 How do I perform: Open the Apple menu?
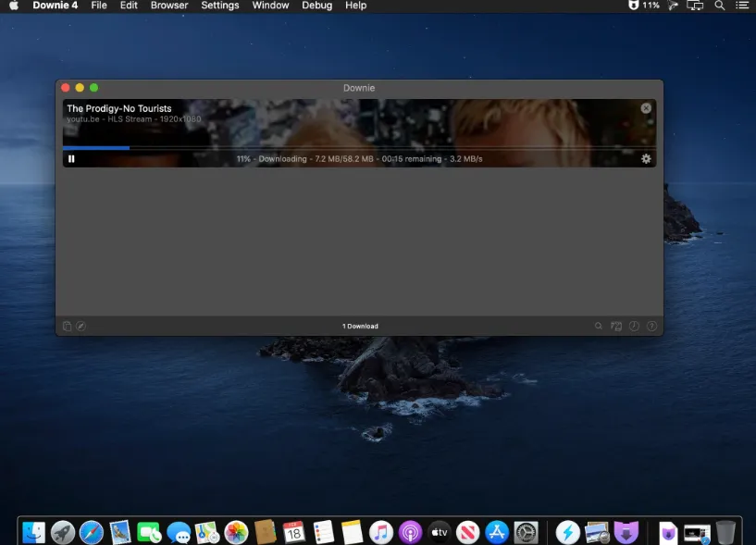click(x=14, y=6)
